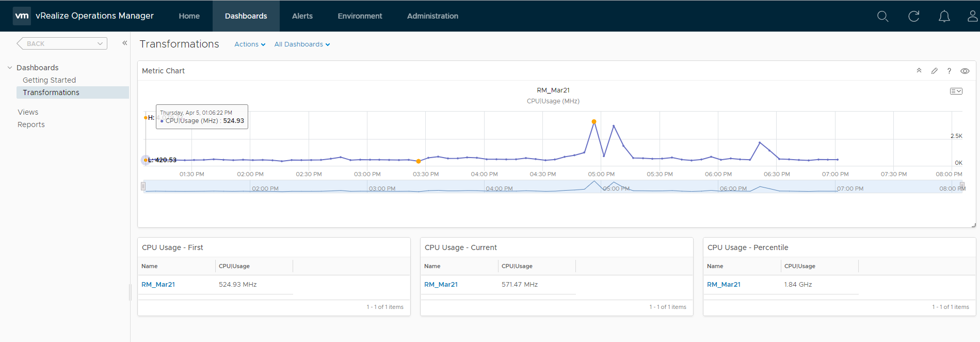This screenshot has width=980, height=342.
Task: Click the search magnifier icon
Action: (882, 17)
